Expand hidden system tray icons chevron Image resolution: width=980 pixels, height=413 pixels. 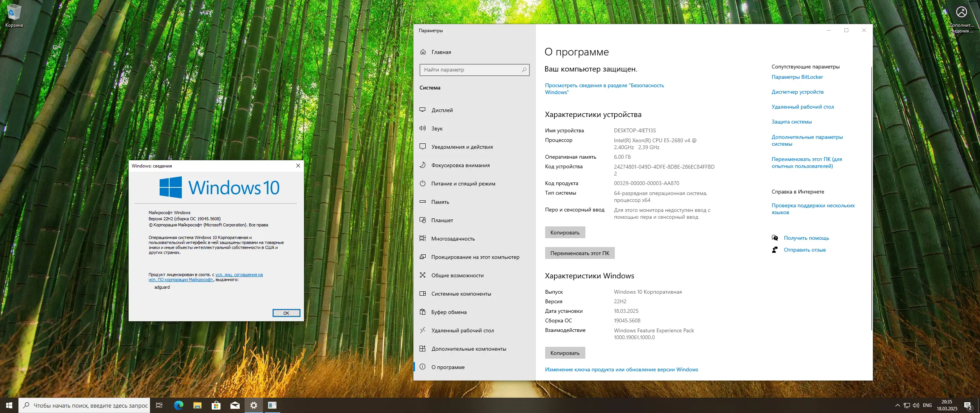pyautogui.click(x=897, y=405)
